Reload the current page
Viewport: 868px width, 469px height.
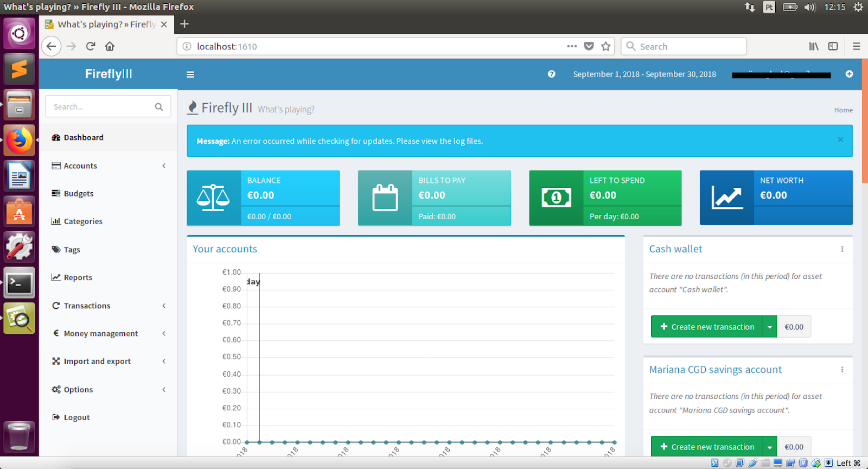(91, 46)
